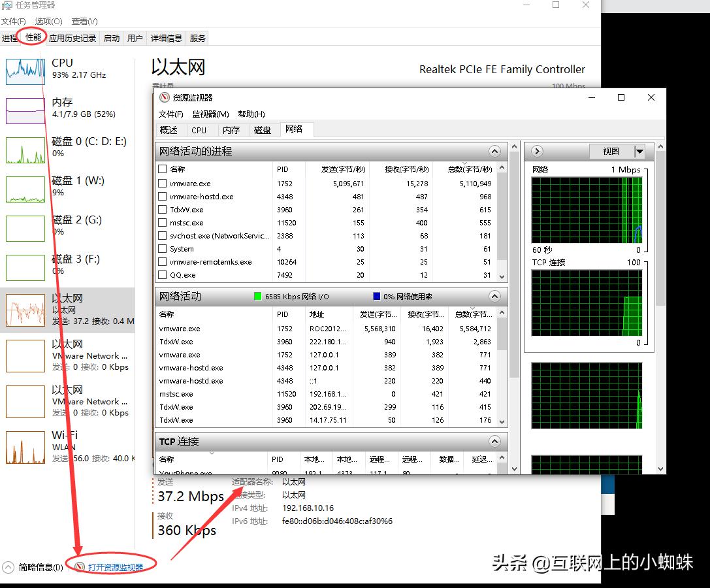Click the 网络 throughput graph

click(x=587, y=210)
